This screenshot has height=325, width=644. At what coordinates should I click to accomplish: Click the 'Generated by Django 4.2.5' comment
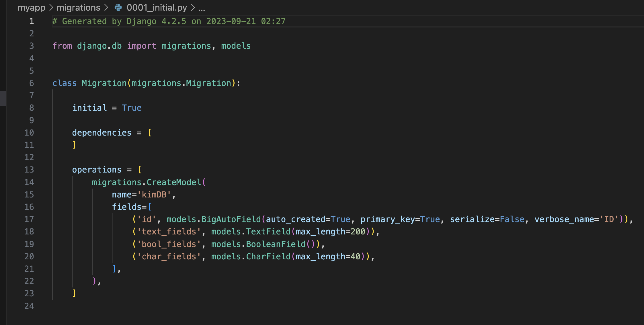tap(169, 21)
